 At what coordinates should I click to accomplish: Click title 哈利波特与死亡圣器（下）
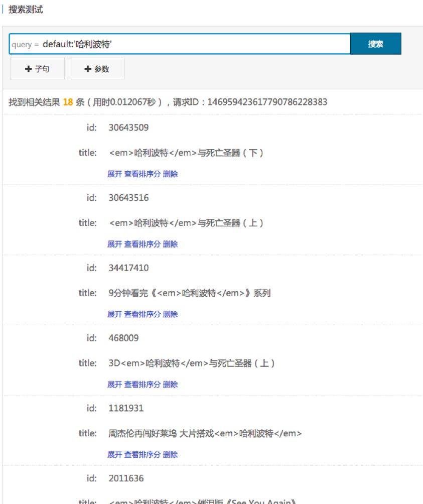point(186,153)
